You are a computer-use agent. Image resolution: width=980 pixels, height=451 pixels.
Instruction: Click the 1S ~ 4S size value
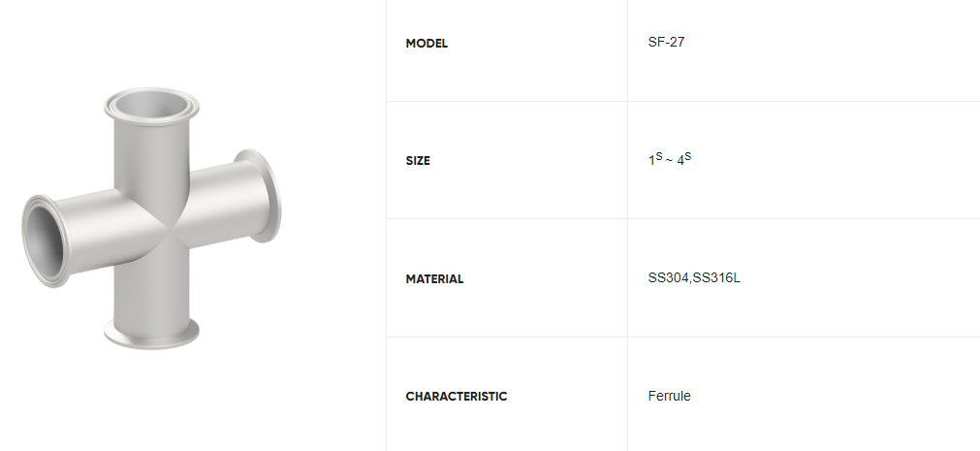(670, 159)
